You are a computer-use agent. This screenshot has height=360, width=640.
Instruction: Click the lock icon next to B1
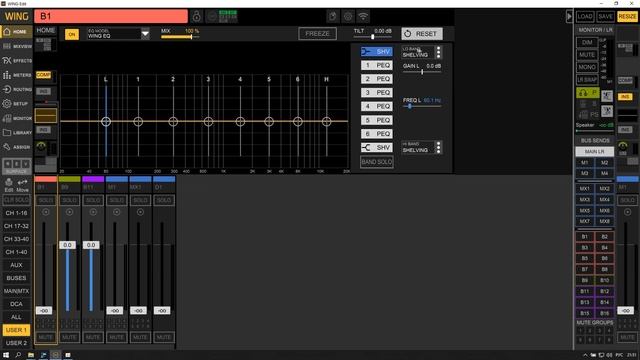[x=196, y=16]
